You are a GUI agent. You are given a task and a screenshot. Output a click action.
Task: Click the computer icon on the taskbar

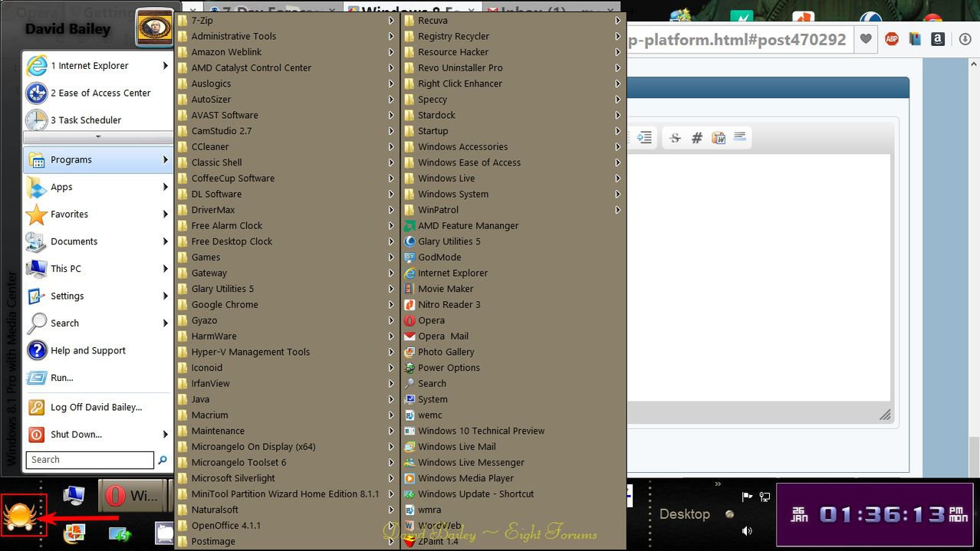74,496
